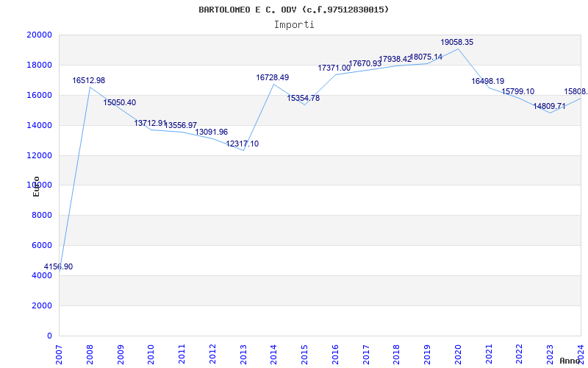Select the 15354.78 data label
The image size is (588, 368).
(x=304, y=98)
